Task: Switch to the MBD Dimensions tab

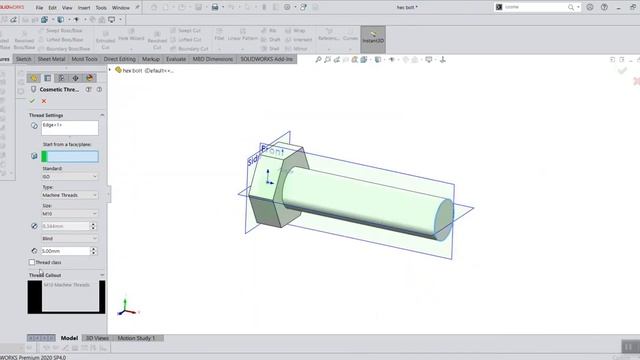Action: coord(213,59)
